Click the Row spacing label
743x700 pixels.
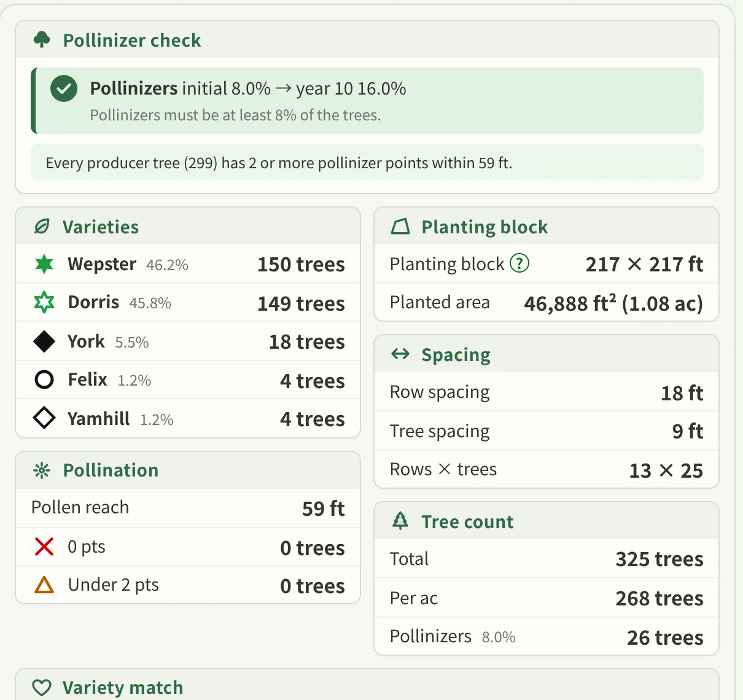[x=440, y=392]
